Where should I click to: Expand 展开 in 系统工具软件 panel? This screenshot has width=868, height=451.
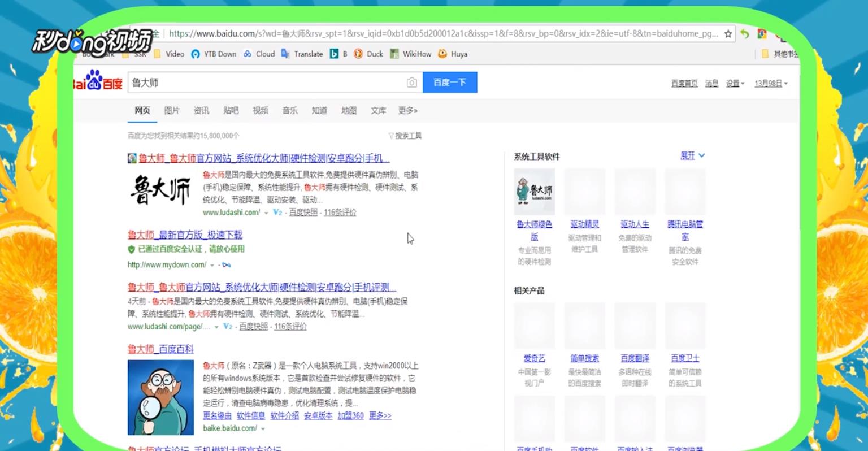click(x=692, y=155)
